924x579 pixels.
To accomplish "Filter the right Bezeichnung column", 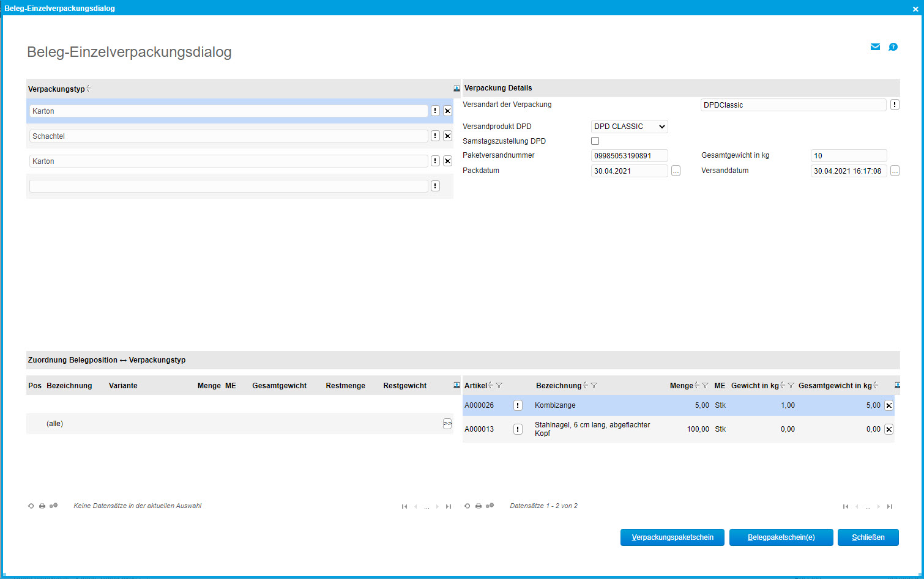I will [594, 385].
